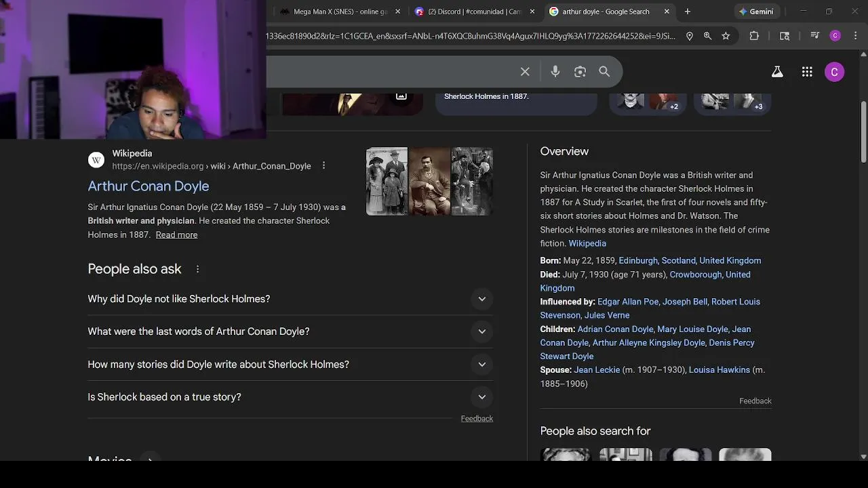868x488 pixels.
Task: Open Chrome profile avatar in toolbar
Action: pyautogui.click(x=835, y=36)
